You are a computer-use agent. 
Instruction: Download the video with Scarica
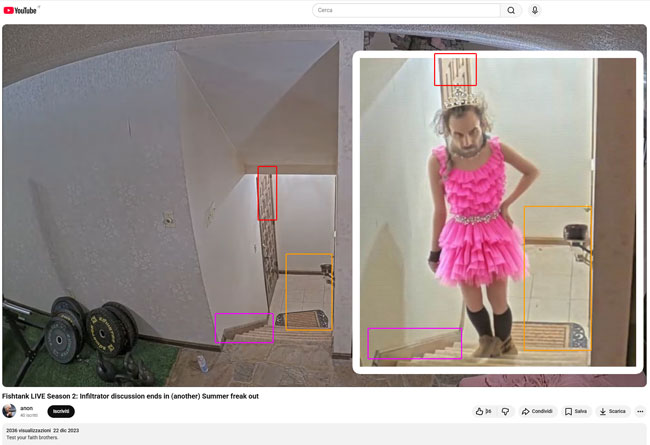click(612, 411)
